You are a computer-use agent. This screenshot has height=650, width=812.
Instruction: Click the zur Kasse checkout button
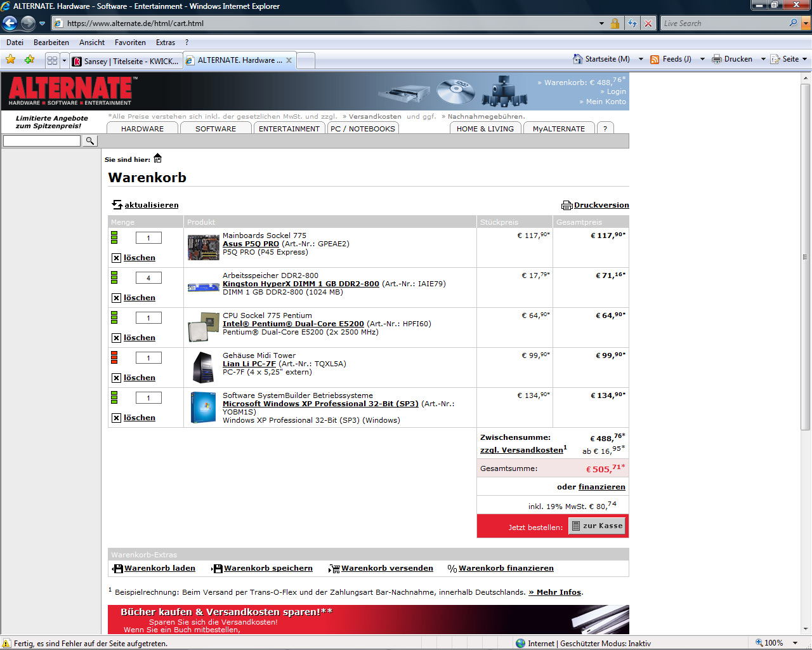click(597, 526)
